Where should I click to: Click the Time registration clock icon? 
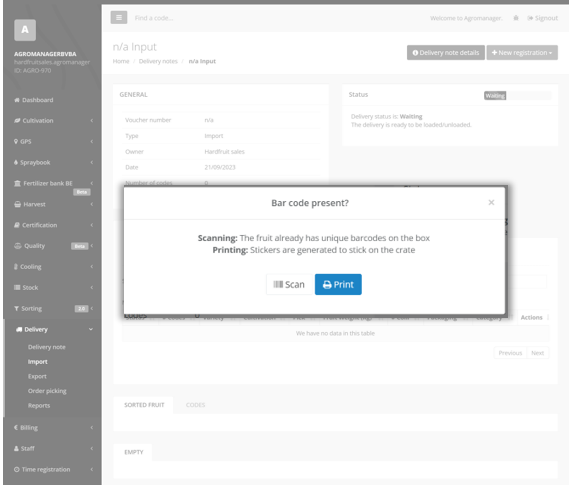click(x=17, y=469)
